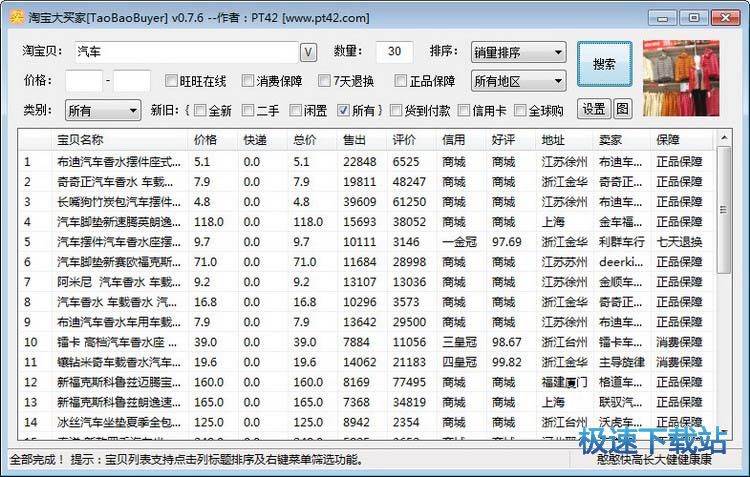
Task: Toggle the 7天退换 checkbox
Action: 325,81
